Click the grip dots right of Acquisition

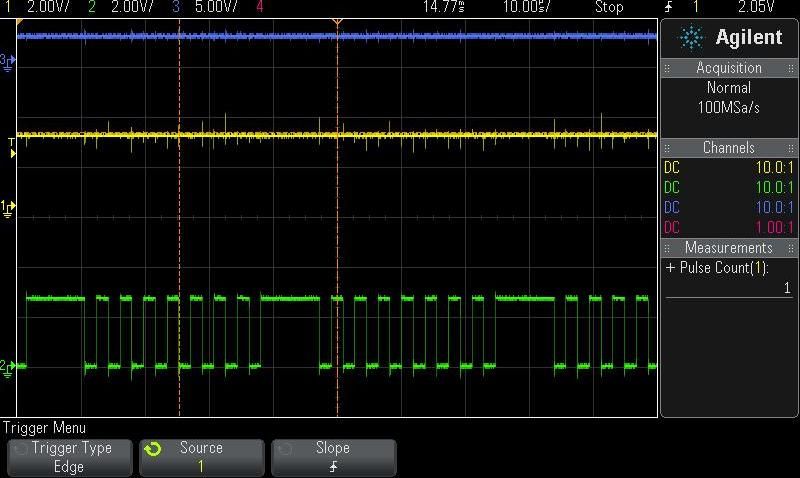tap(791, 68)
